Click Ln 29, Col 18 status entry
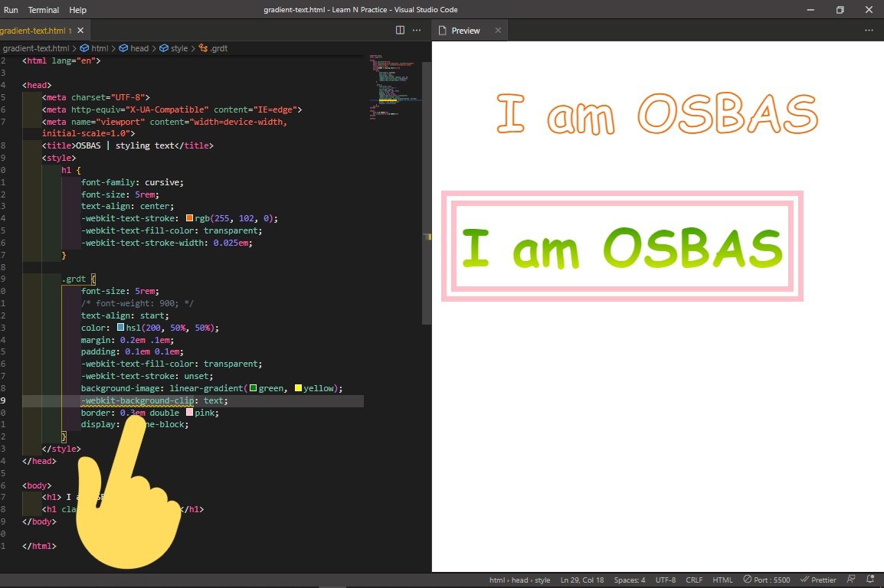 pos(582,580)
